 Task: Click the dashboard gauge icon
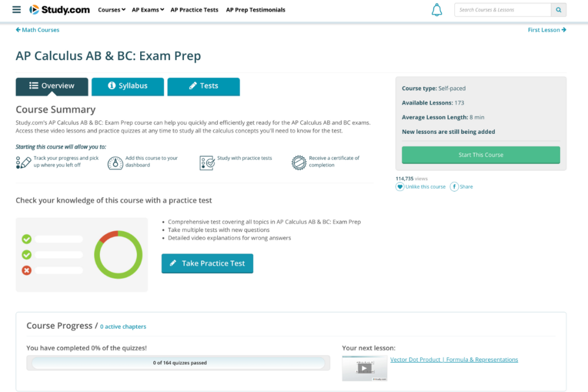(x=115, y=162)
